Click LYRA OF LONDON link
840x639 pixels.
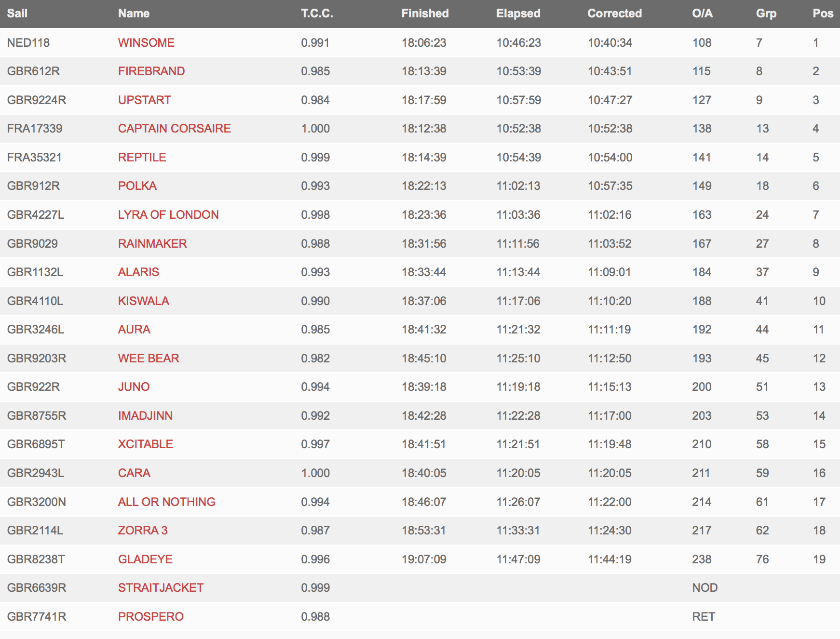click(168, 214)
